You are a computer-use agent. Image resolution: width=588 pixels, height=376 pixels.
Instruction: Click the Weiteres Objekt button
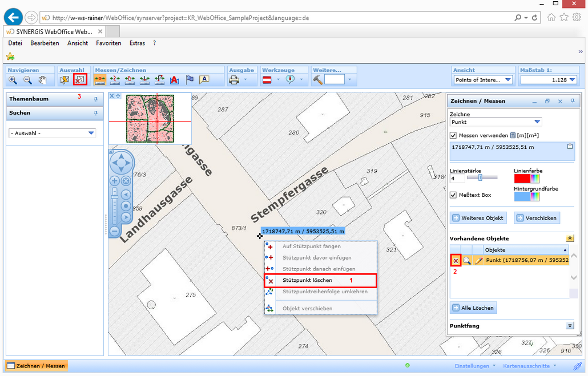[x=478, y=218]
